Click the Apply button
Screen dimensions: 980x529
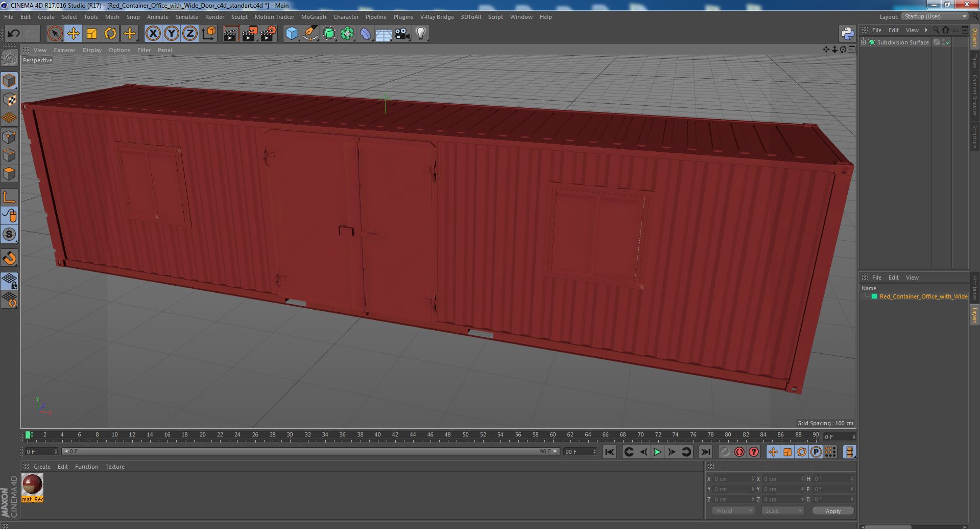[x=833, y=511]
